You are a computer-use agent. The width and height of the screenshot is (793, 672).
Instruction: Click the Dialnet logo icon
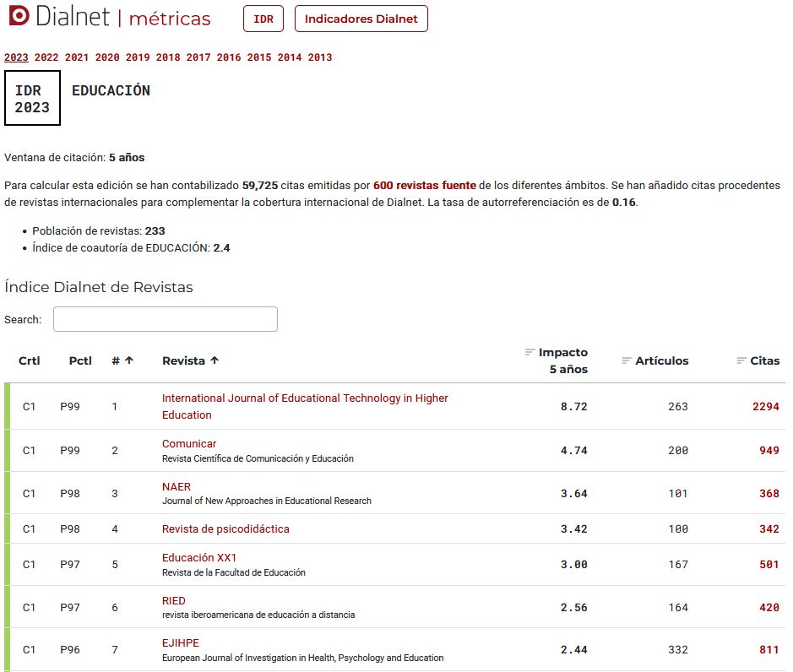pyautogui.click(x=19, y=16)
